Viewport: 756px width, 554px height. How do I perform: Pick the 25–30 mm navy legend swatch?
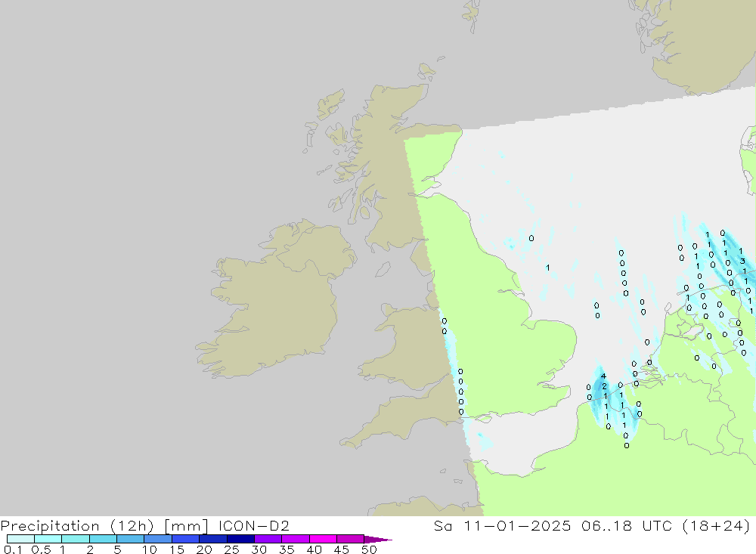(240, 539)
